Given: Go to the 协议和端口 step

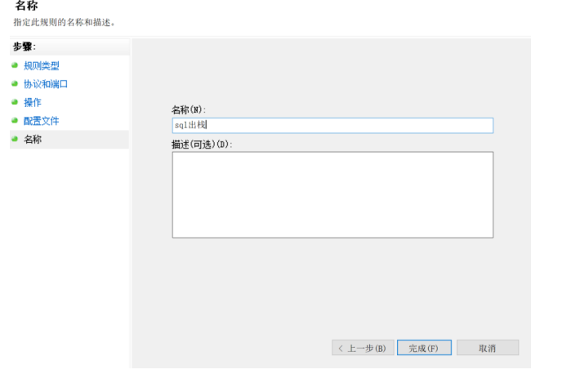Looking at the screenshot, I should [46, 84].
